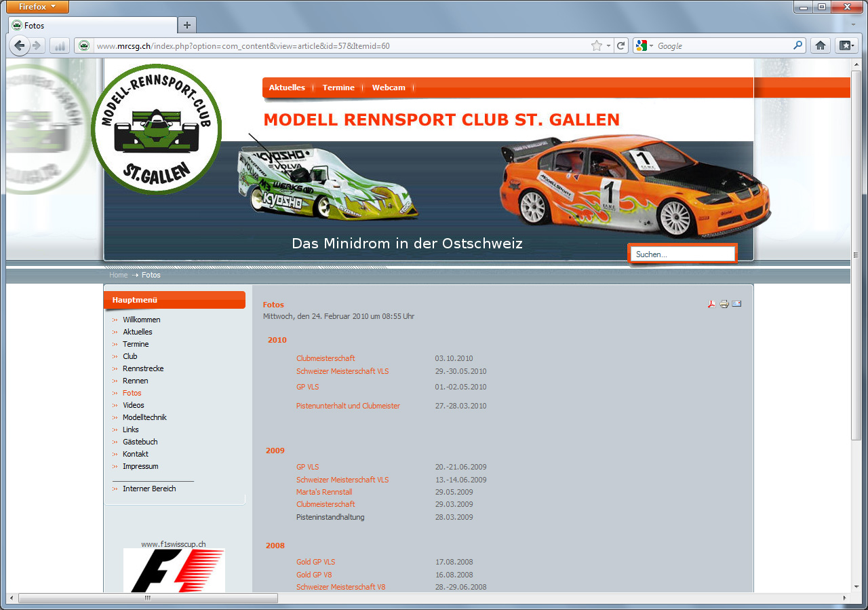The image size is (868, 610).
Task: Open Gold GP V8 2008 link
Action: coord(314,575)
